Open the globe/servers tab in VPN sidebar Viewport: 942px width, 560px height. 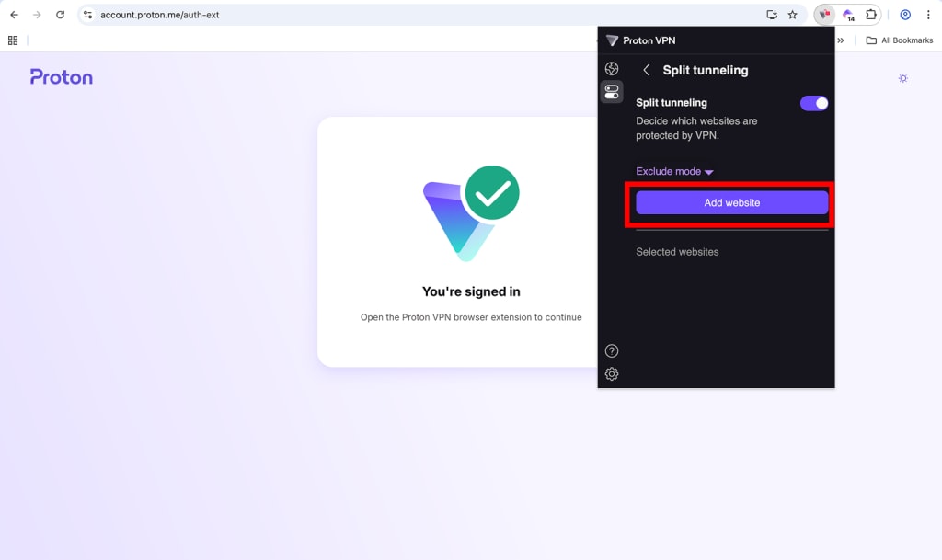tap(612, 69)
